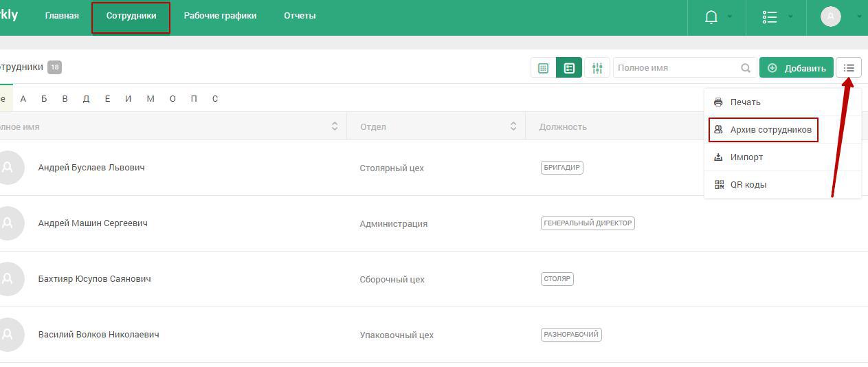Viewport: 868px width, 367px height.
Task: Open 'QR коды' menu item
Action: tap(783, 185)
